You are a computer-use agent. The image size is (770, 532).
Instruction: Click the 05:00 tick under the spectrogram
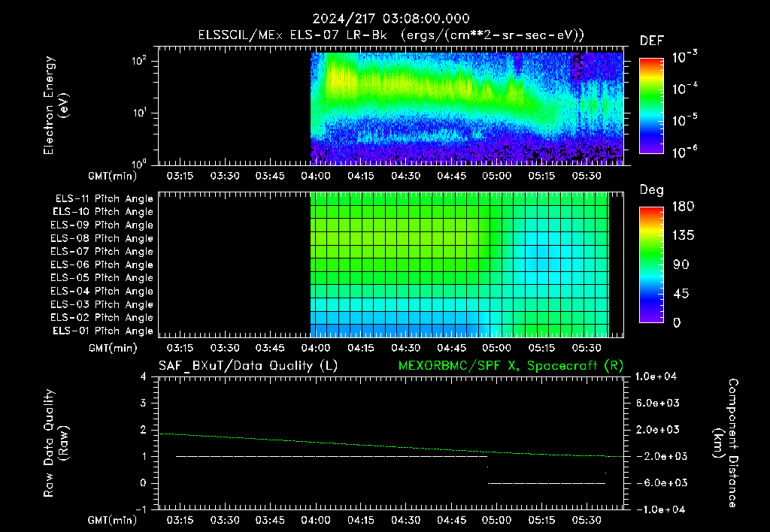(496, 176)
